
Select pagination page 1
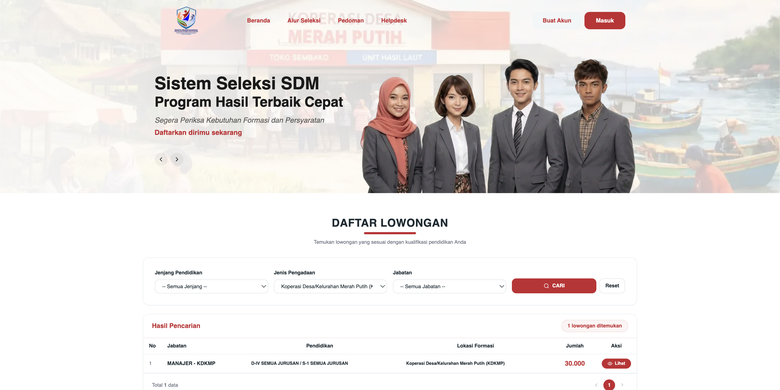(x=609, y=385)
